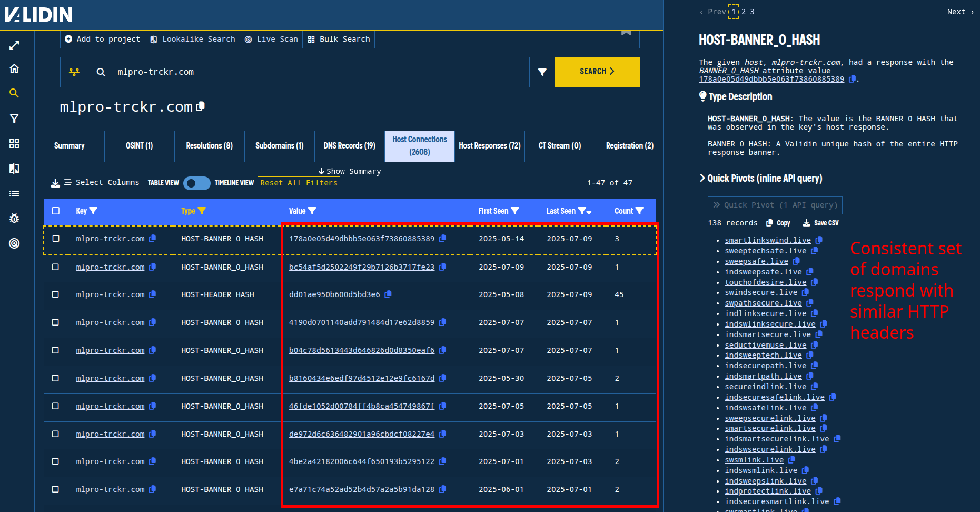Expand Show Summary section
Viewport: 980px width, 512px height.
pos(349,171)
